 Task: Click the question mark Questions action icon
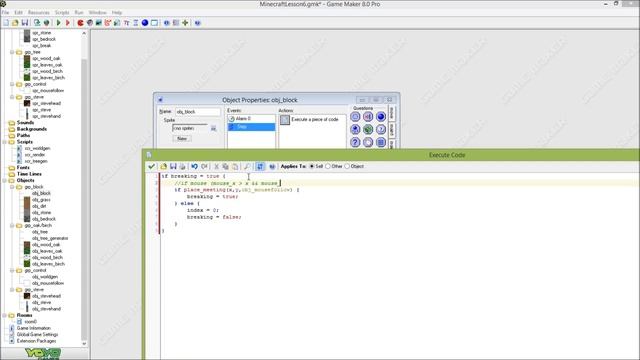(355, 142)
